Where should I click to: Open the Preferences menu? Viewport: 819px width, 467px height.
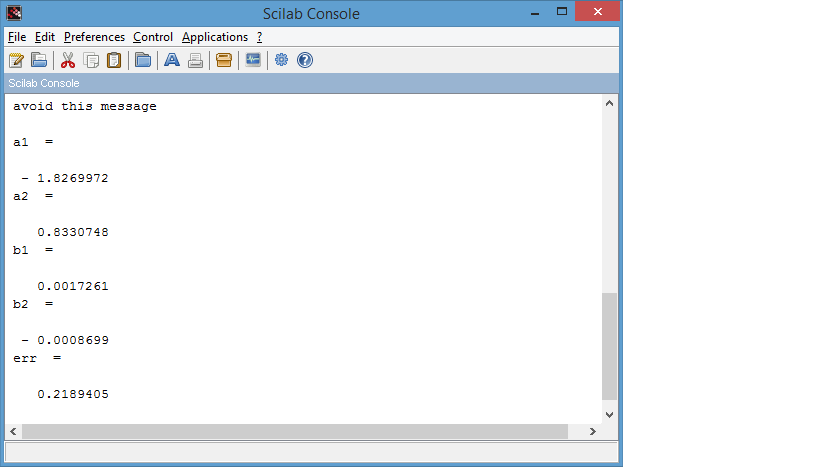click(95, 37)
